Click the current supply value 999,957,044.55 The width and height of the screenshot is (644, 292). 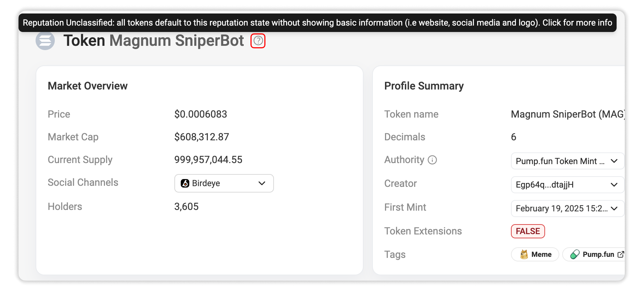coord(208,159)
